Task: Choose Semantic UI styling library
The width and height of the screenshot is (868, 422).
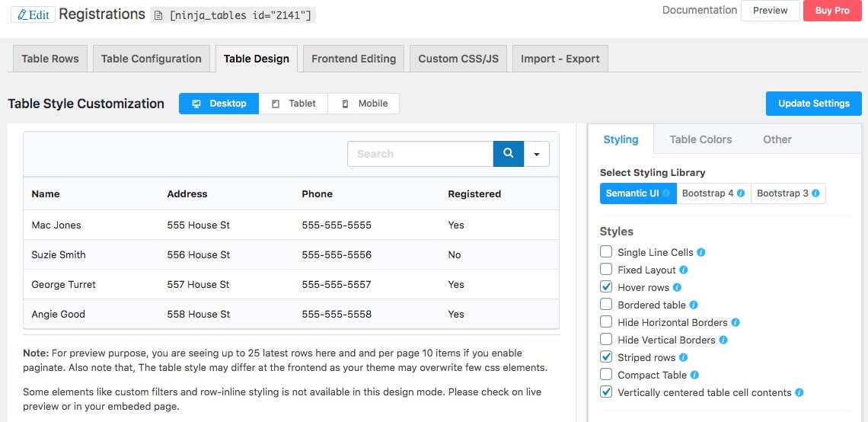Action: [638, 193]
